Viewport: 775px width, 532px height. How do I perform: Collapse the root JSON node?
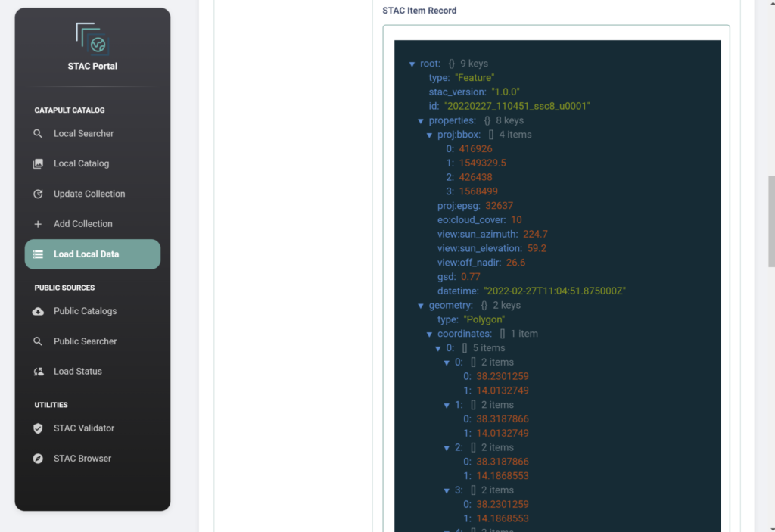pos(413,64)
